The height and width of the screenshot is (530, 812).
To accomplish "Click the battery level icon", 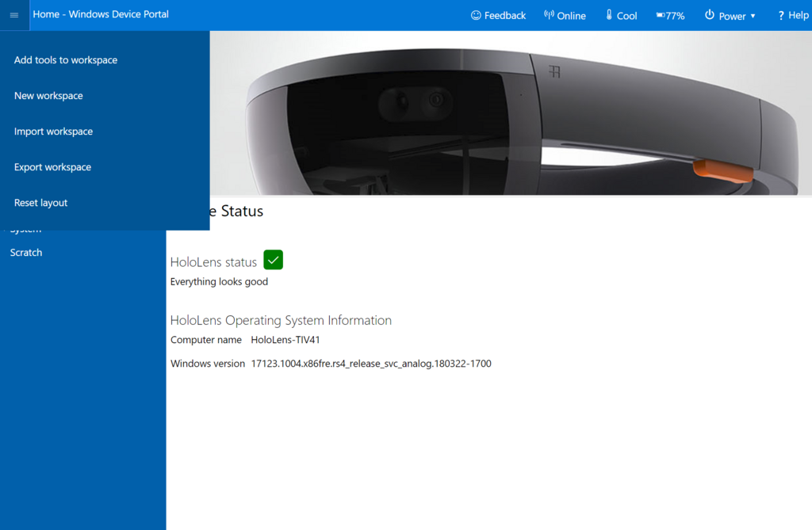I will (x=661, y=16).
